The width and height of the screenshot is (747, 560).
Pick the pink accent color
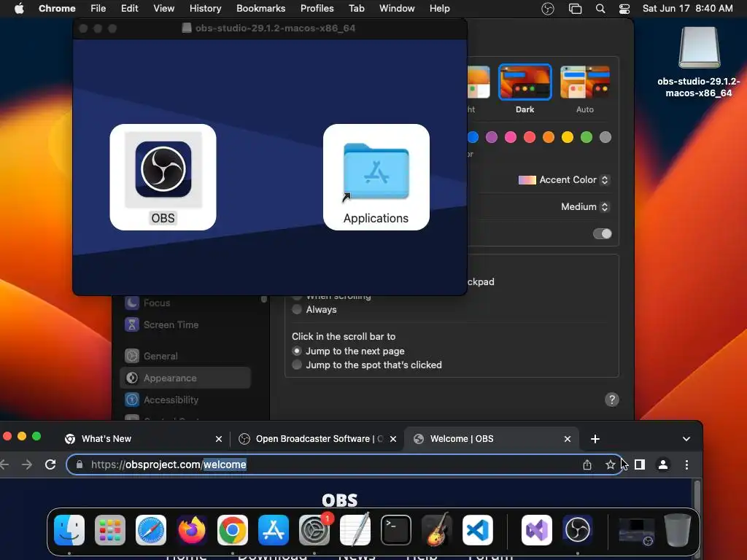pos(511,137)
